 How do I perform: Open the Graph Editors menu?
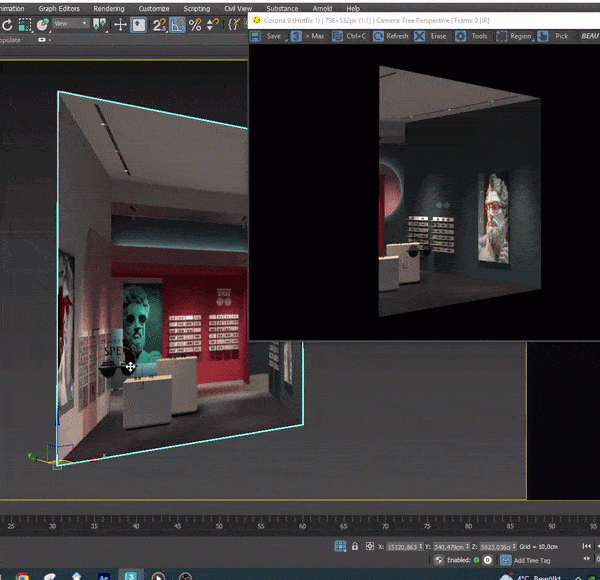[x=61, y=8]
